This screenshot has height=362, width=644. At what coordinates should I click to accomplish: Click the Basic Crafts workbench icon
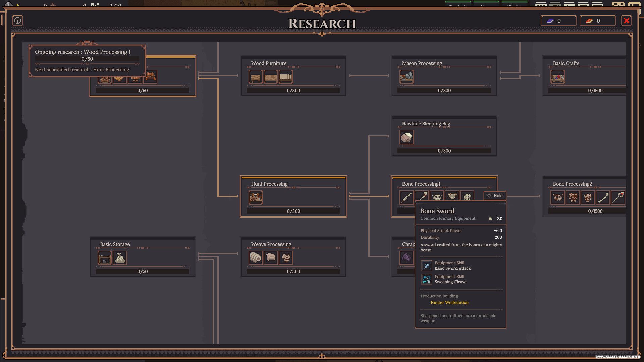click(x=557, y=77)
